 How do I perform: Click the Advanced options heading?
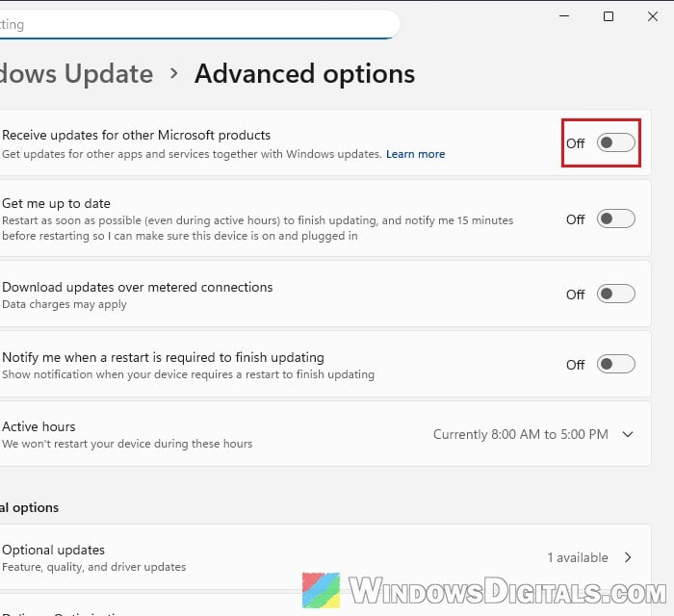[x=305, y=73]
